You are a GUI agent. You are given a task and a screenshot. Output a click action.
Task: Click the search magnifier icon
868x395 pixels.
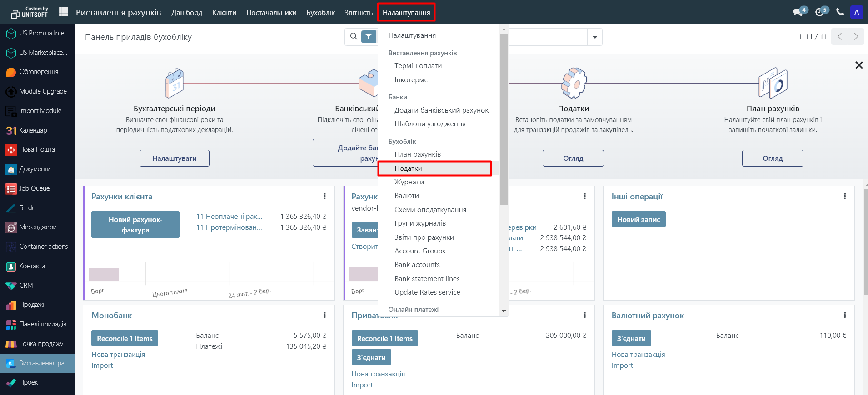[354, 37]
